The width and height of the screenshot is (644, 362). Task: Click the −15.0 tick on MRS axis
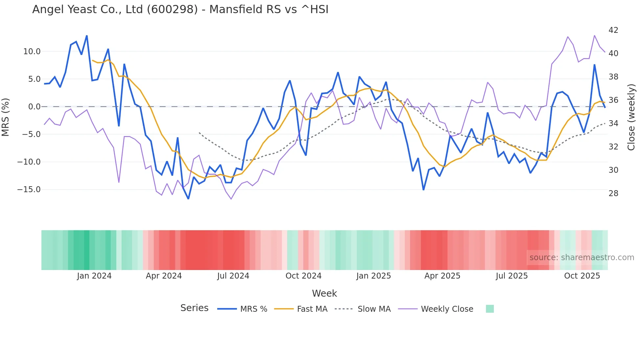29,190
